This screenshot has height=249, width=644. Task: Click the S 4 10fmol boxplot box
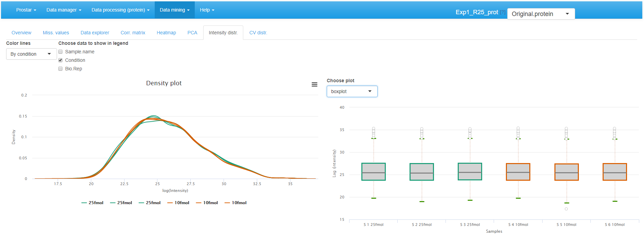(x=518, y=172)
